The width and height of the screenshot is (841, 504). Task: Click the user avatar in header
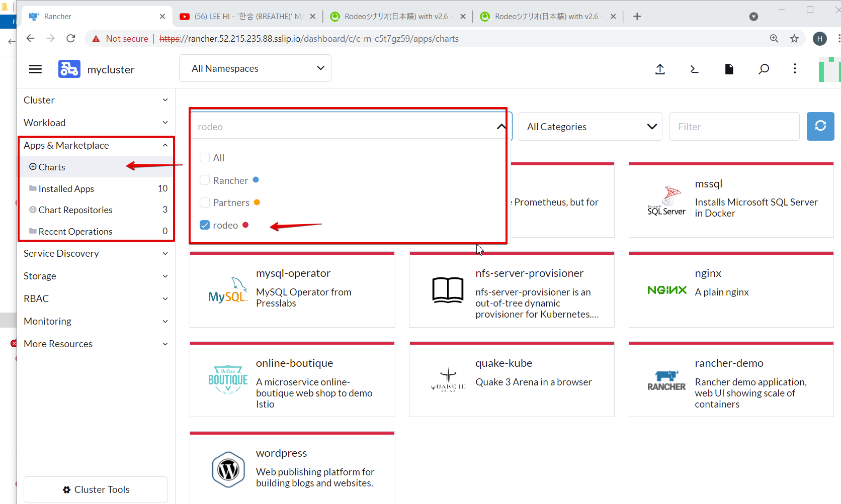[x=829, y=69]
